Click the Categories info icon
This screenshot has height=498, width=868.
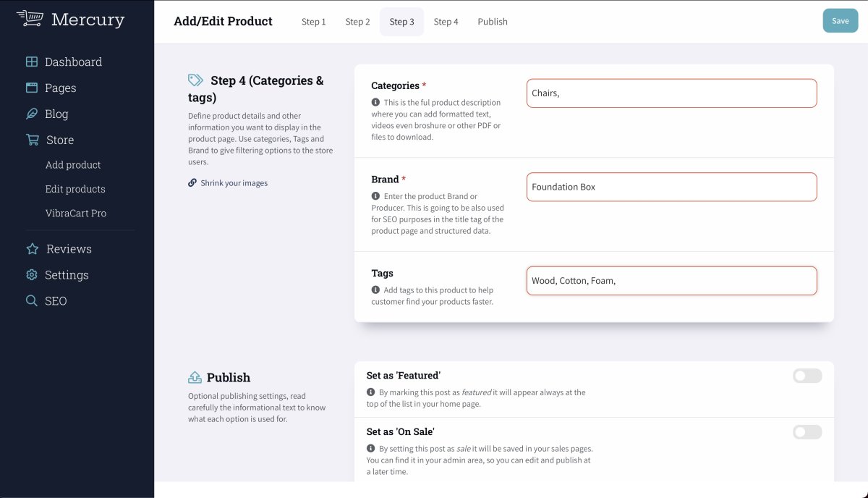click(375, 103)
